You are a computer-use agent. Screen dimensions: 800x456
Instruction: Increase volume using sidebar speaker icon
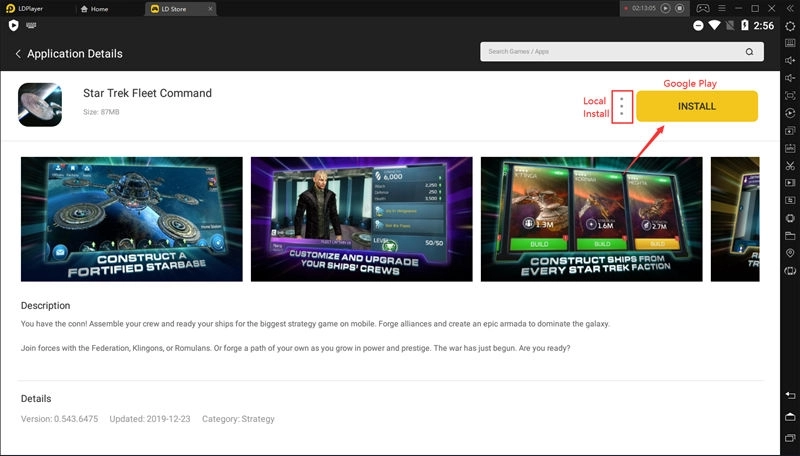click(x=790, y=60)
